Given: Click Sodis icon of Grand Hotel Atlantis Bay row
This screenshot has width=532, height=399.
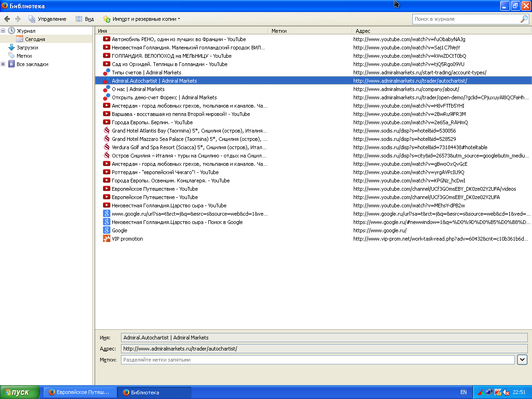Looking at the screenshot, I should (107, 131).
